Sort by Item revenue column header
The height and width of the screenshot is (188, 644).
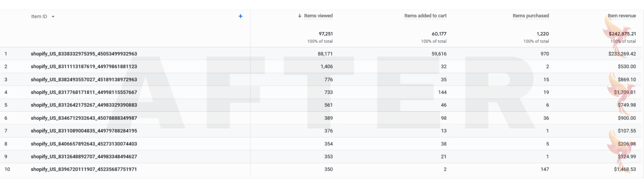[622, 16]
